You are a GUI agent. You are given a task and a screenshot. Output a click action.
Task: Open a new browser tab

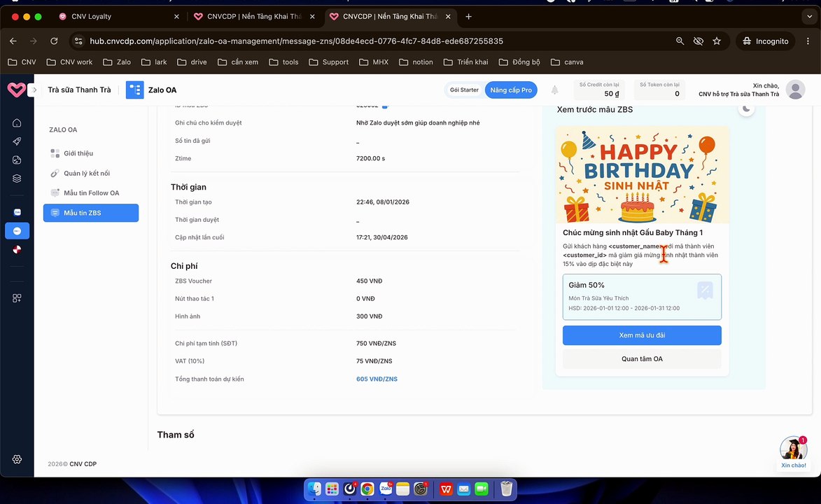click(x=468, y=16)
